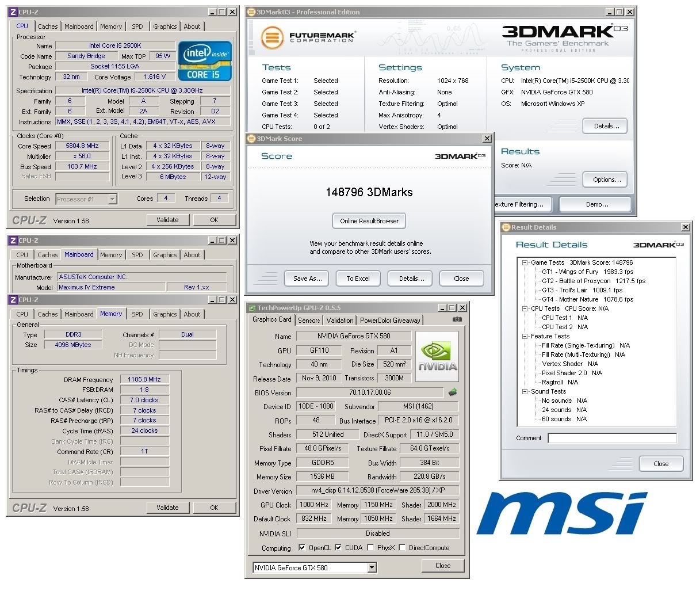Click Save As... in the 3DMark Score dialog
700x591 pixels.
point(308,279)
